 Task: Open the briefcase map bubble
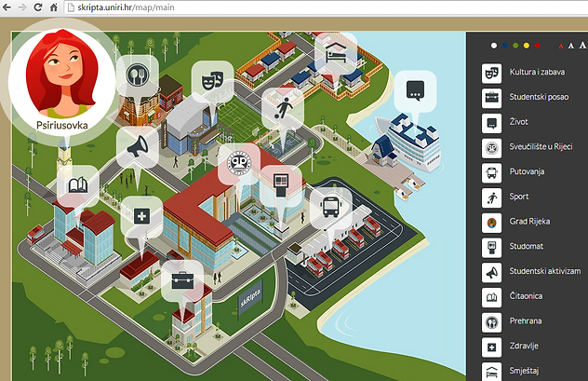point(182,280)
